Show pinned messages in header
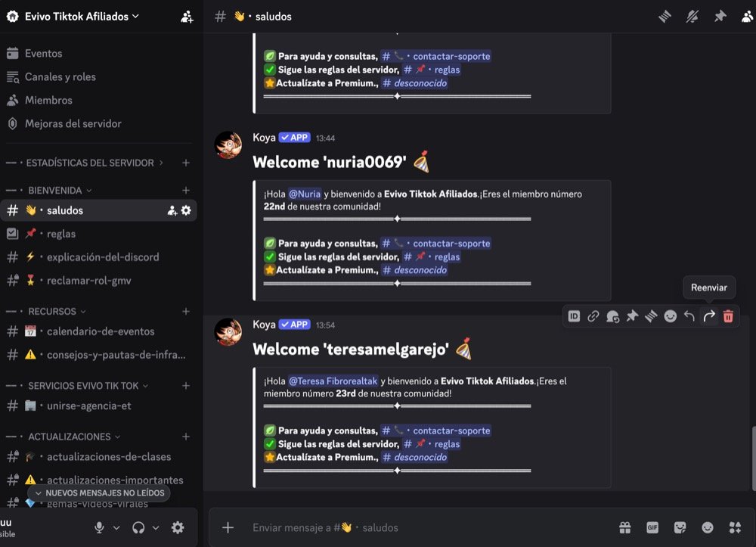Screen dimensions: 756x547 (x=720, y=17)
